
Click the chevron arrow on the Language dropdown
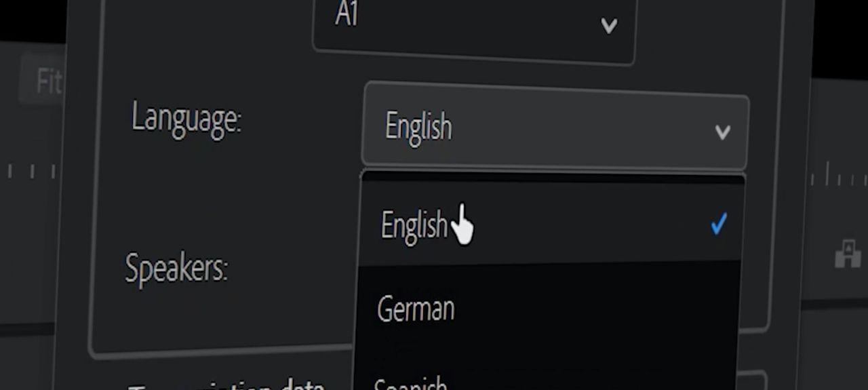pyautogui.click(x=722, y=132)
